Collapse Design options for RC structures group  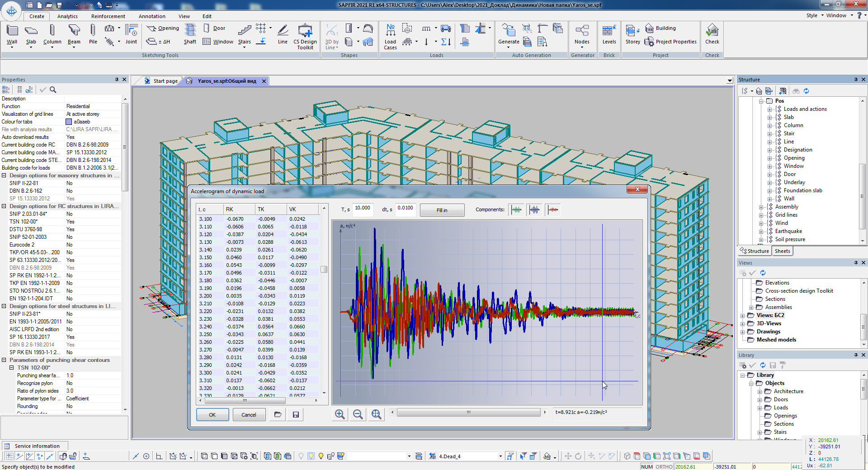pos(4,206)
